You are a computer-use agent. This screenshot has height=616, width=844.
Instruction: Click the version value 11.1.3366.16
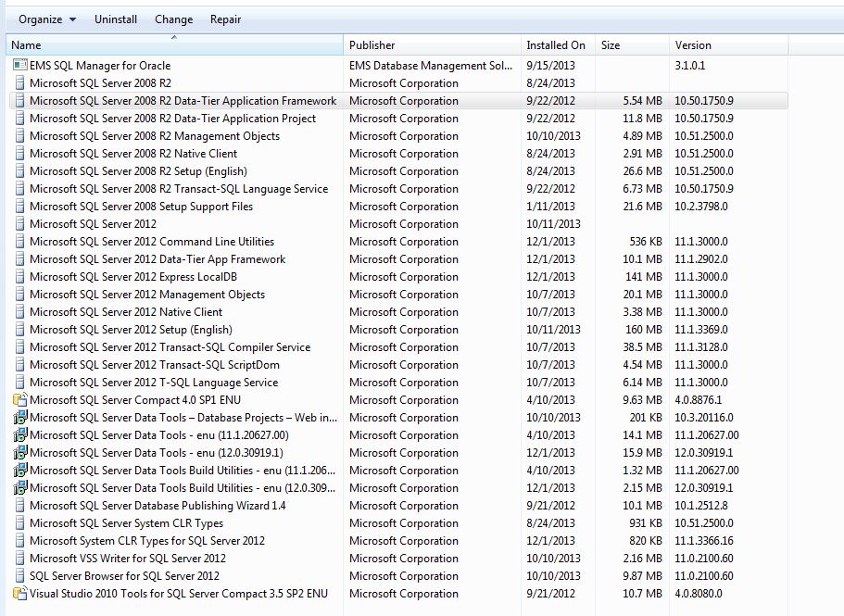point(704,541)
